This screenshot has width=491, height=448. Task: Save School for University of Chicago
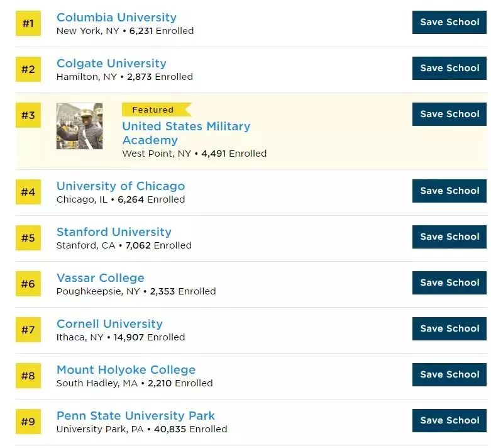pos(449,191)
